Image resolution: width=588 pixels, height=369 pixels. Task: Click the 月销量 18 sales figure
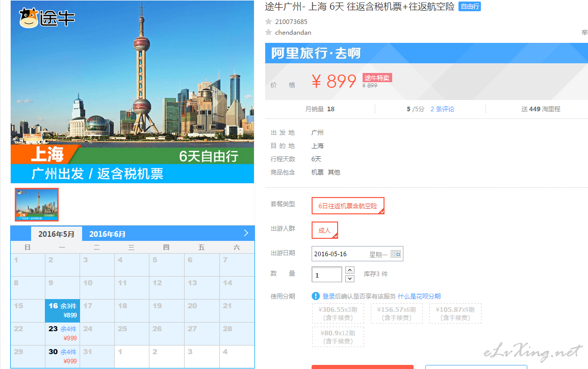pyautogui.click(x=320, y=109)
